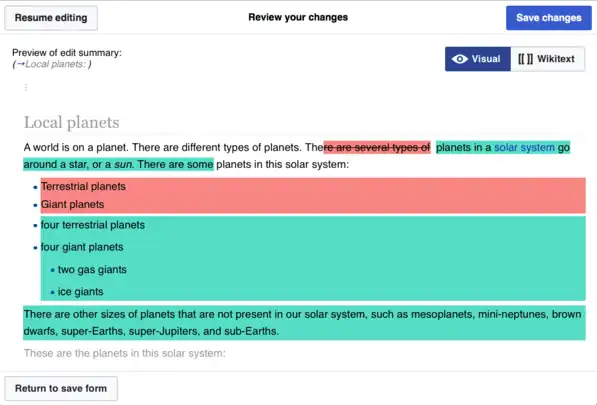Click the eye icon in Visual toggle

point(460,59)
